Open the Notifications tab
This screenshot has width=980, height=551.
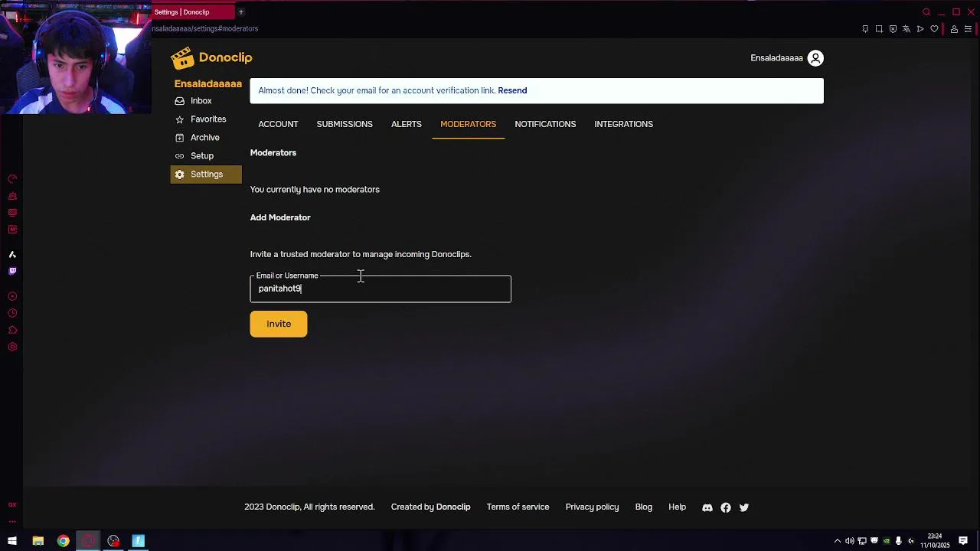coord(545,124)
